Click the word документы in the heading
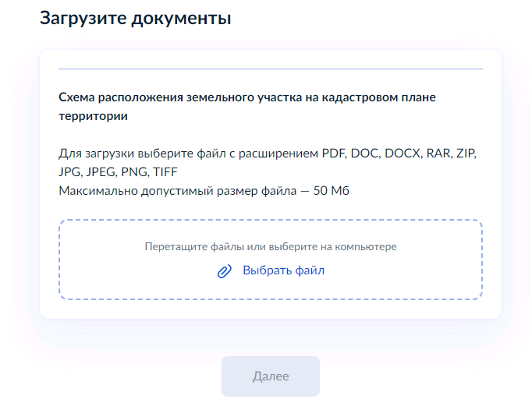532x417 pixels. pos(181,19)
